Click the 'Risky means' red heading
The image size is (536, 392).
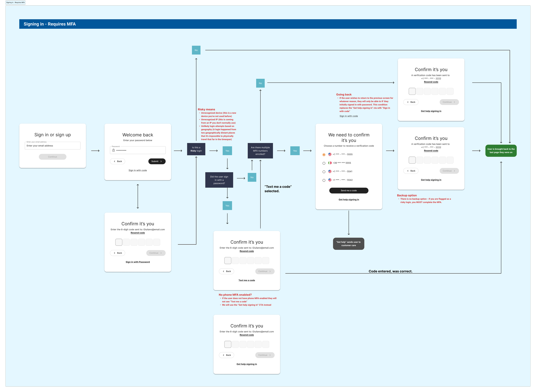206,109
